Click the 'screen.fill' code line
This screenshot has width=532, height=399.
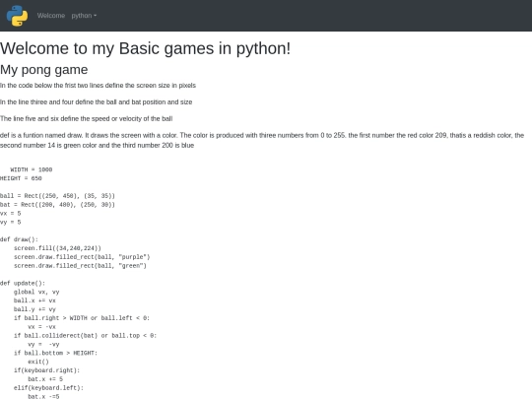[57, 248]
